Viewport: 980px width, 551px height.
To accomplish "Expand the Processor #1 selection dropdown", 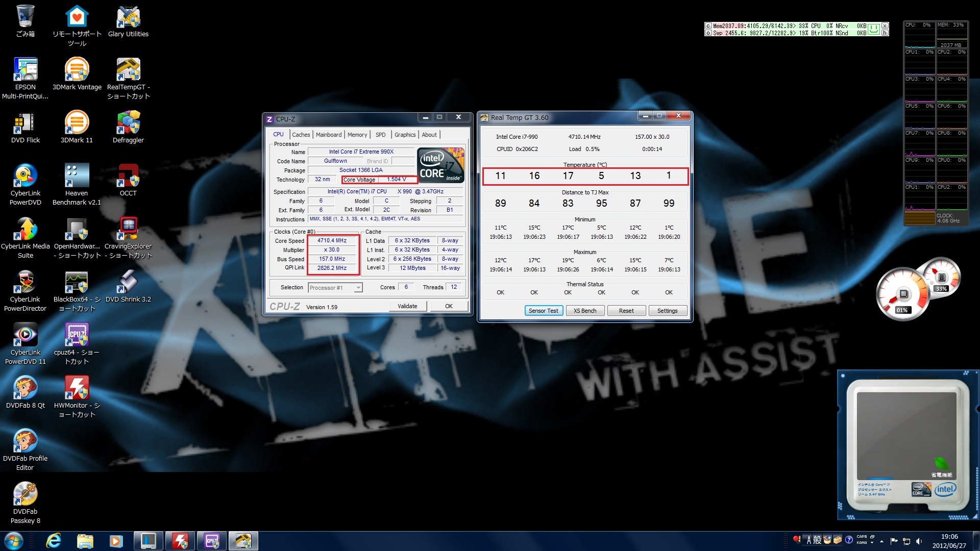I will (358, 288).
